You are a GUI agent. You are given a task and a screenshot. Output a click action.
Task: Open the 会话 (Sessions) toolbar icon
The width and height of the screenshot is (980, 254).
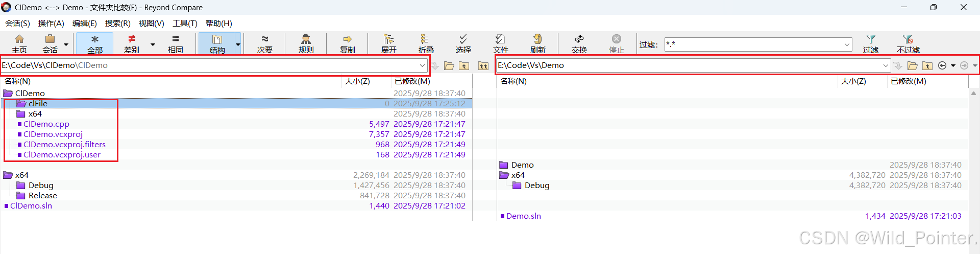pos(50,44)
